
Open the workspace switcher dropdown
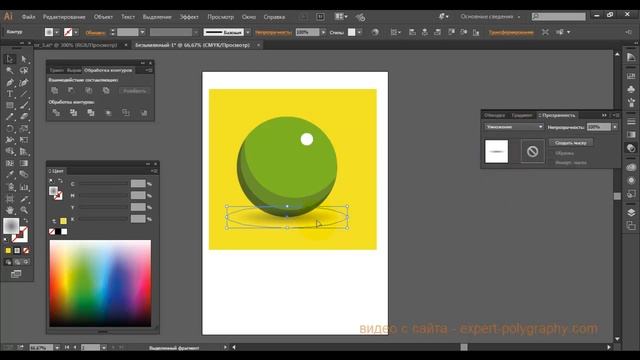[490, 17]
